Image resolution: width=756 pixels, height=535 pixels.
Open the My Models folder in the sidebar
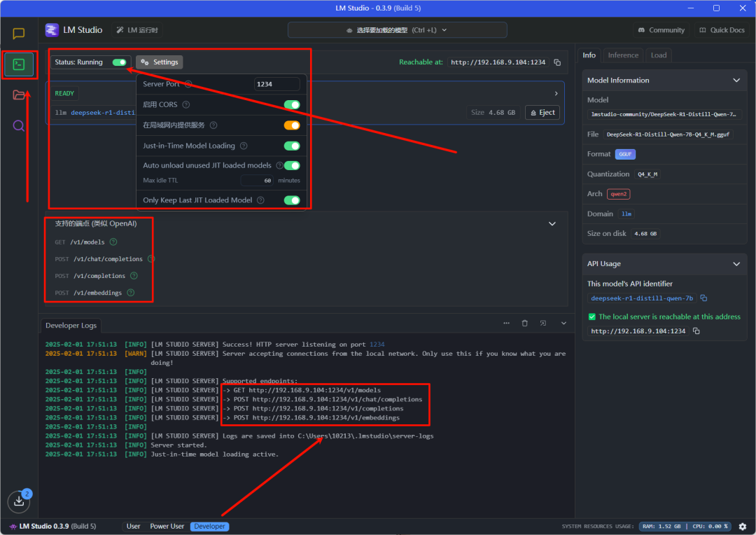pyautogui.click(x=18, y=95)
